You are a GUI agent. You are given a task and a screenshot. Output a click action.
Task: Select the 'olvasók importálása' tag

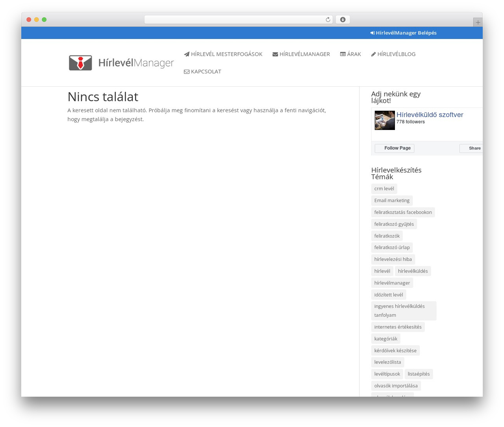tap(396, 386)
